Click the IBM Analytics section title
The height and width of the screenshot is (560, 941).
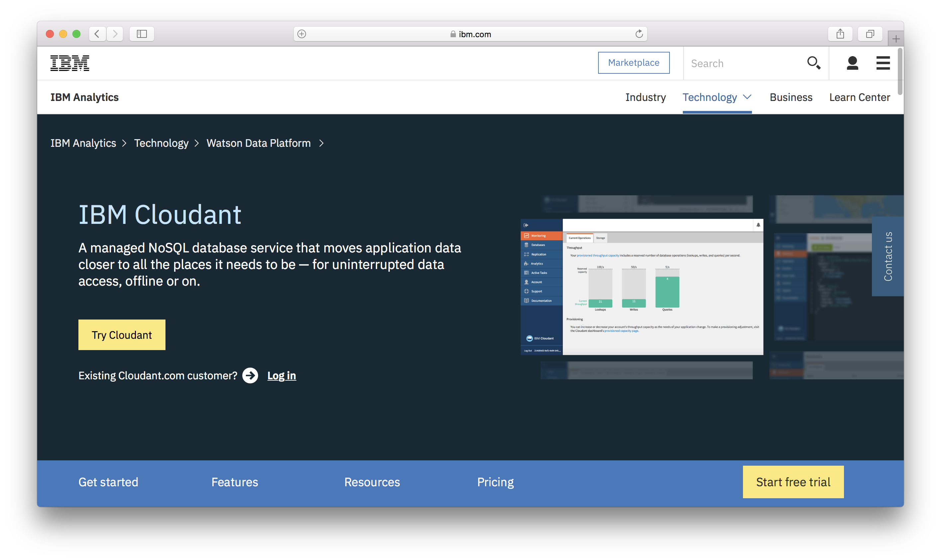click(84, 97)
